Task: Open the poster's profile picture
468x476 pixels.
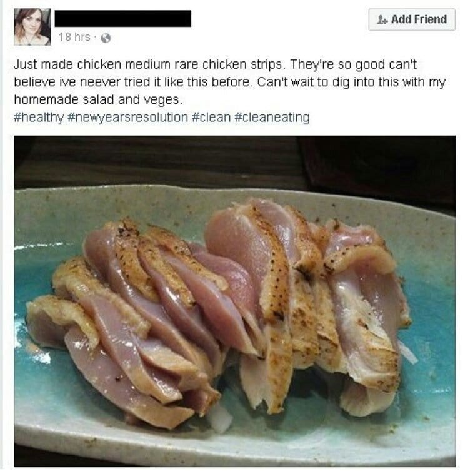Action: pos(32,27)
